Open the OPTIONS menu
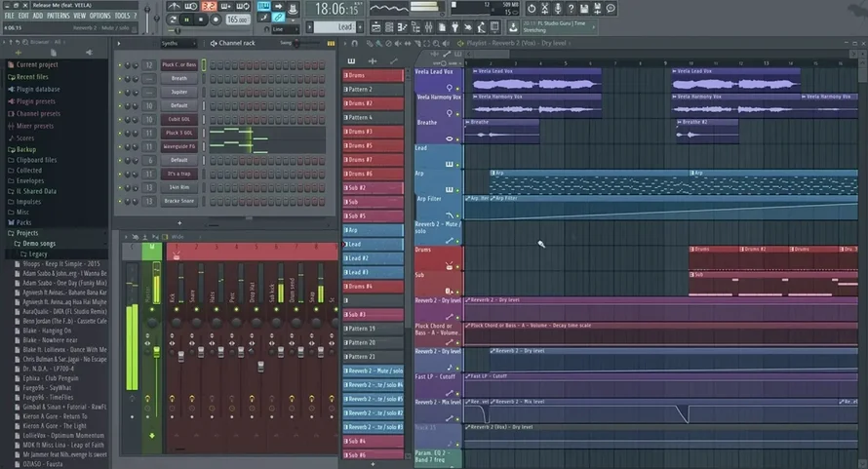The height and width of the screenshot is (469, 868). tap(99, 16)
